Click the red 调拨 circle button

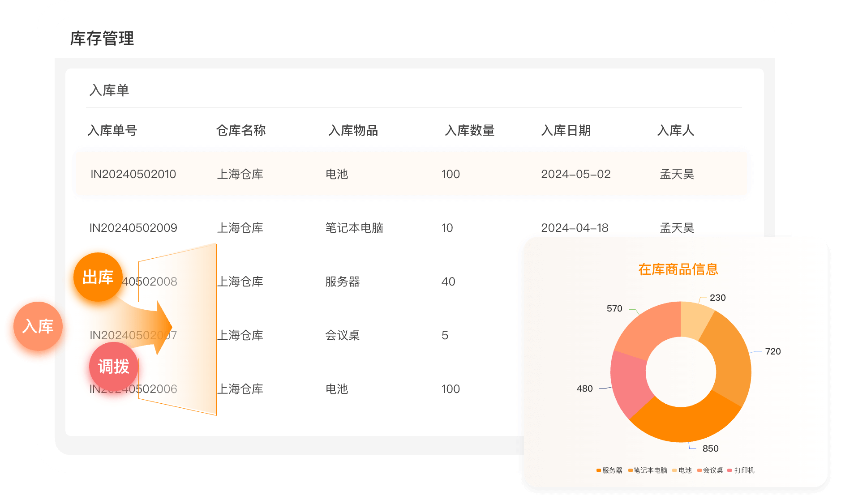tap(113, 367)
